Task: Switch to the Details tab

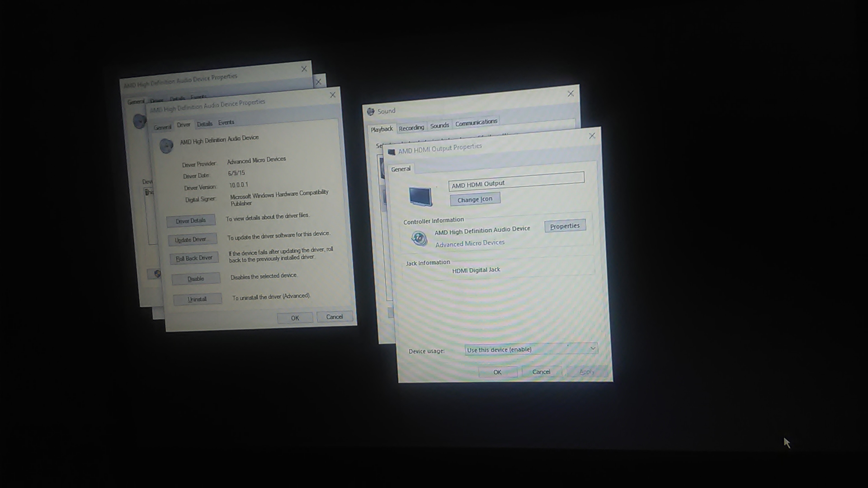Action: click(204, 124)
